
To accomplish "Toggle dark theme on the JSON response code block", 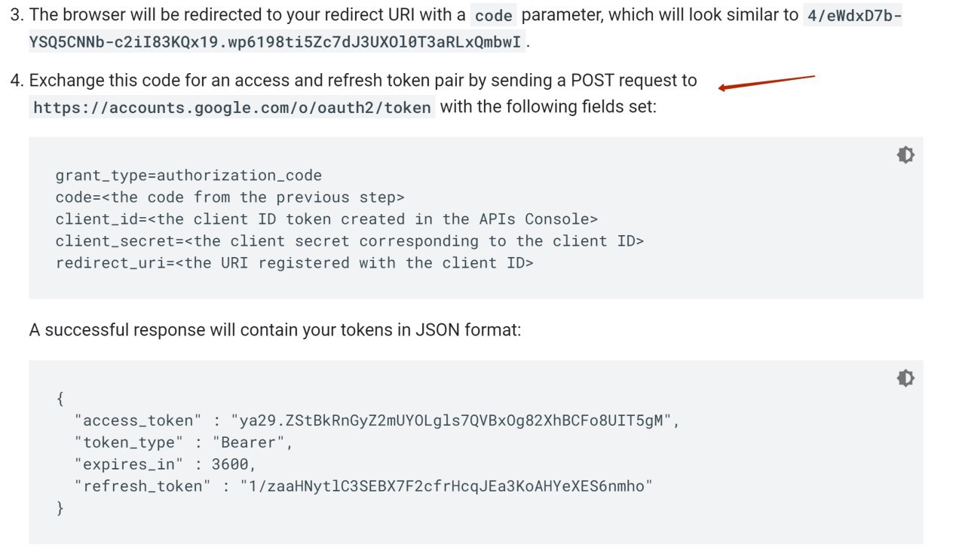I will (x=905, y=378).
